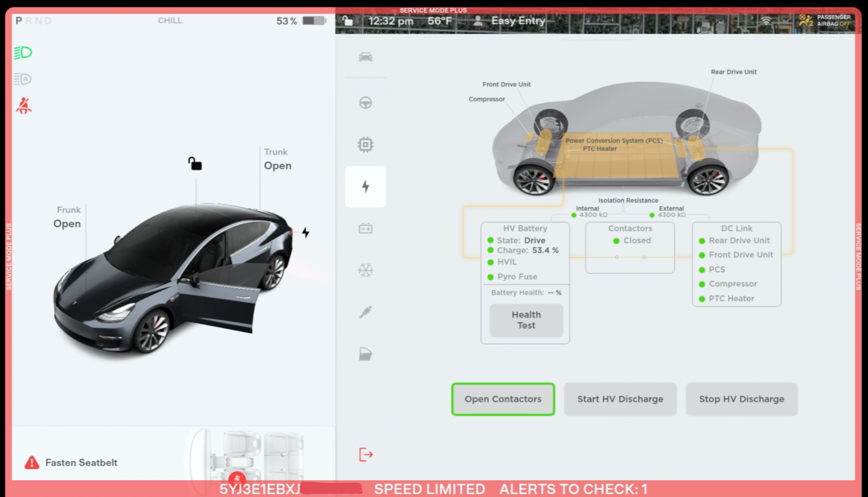Click Start HV Discharge button
The width and height of the screenshot is (868, 497).
[620, 399]
